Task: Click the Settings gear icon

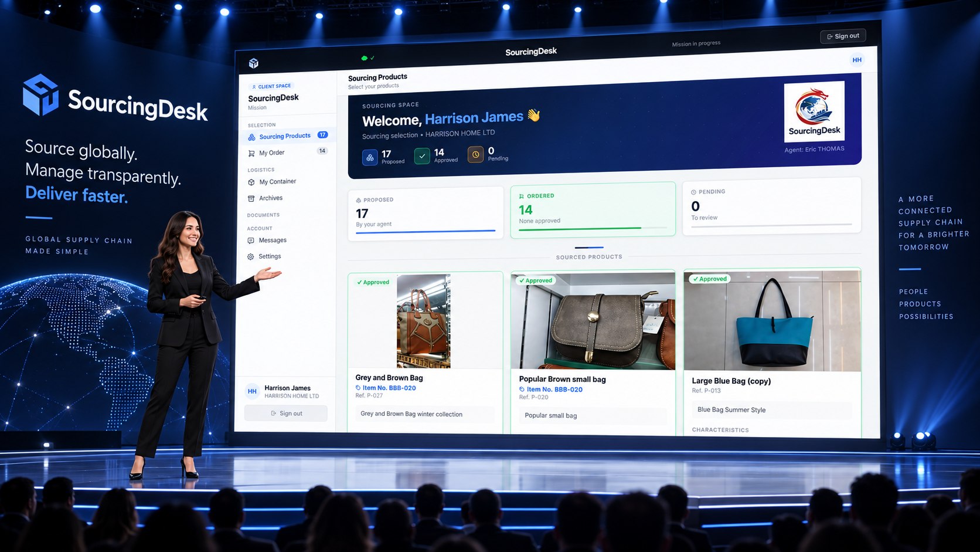Action: coord(251,257)
